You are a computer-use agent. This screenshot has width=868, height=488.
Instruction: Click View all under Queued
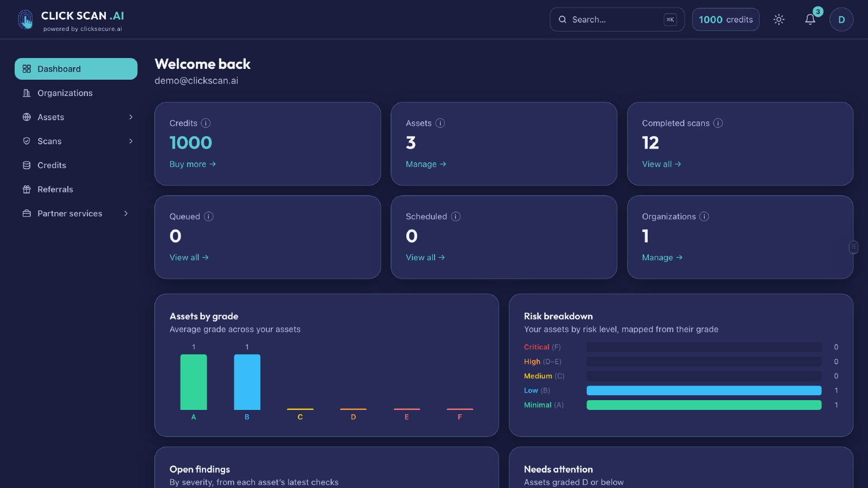click(189, 258)
